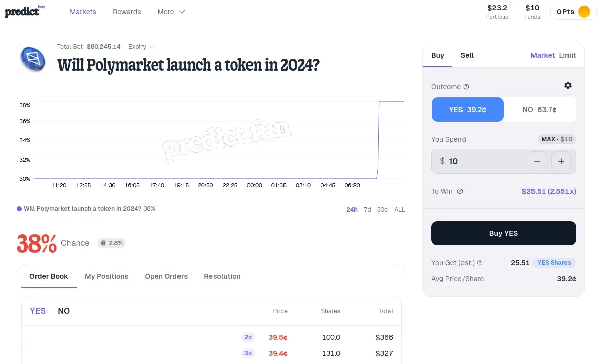Increase spend amount with plus button

click(561, 161)
